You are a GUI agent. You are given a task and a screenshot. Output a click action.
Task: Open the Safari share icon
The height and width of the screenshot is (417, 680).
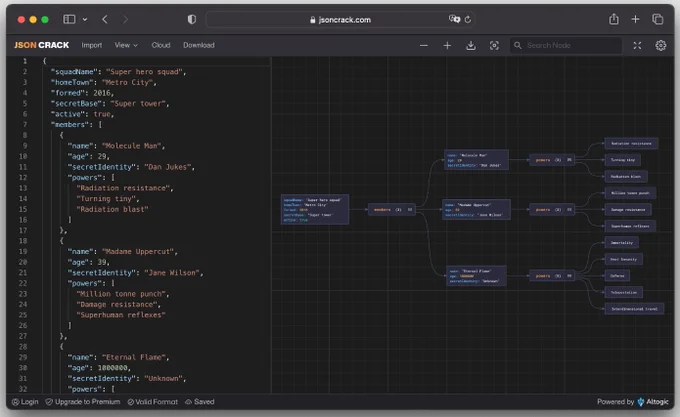tap(614, 19)
